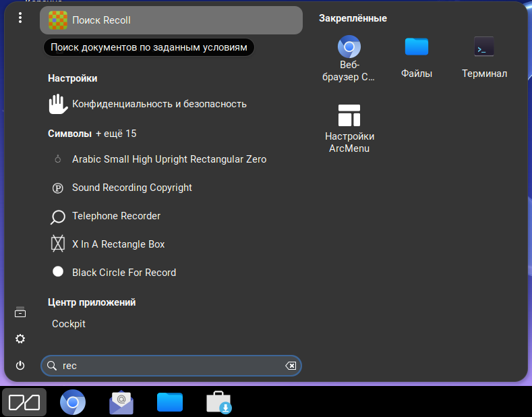
Task: Open the software store icon in the taskbar
Action: 218,403
